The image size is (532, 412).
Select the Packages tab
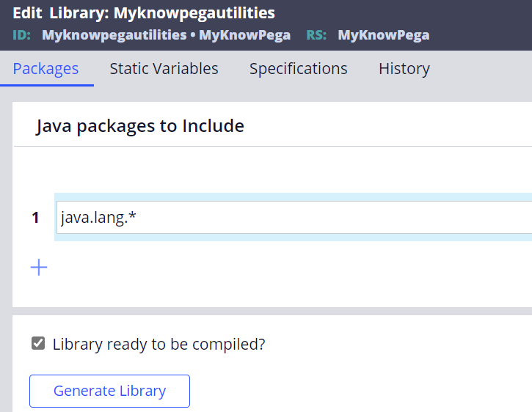click(x=45, y=68)
